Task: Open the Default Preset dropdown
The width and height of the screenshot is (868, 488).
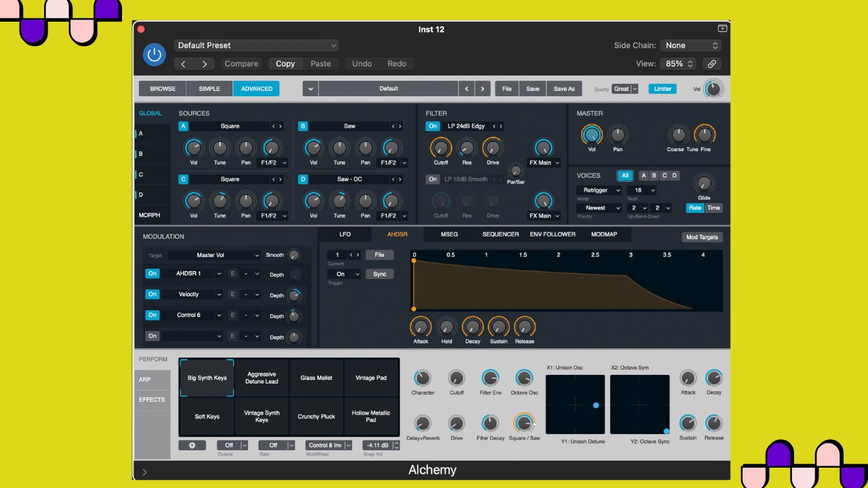Action: click(256, 45)
